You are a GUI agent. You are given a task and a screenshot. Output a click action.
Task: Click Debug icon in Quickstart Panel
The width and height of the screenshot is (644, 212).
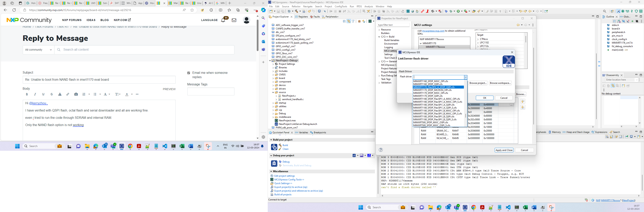[274, 164]
